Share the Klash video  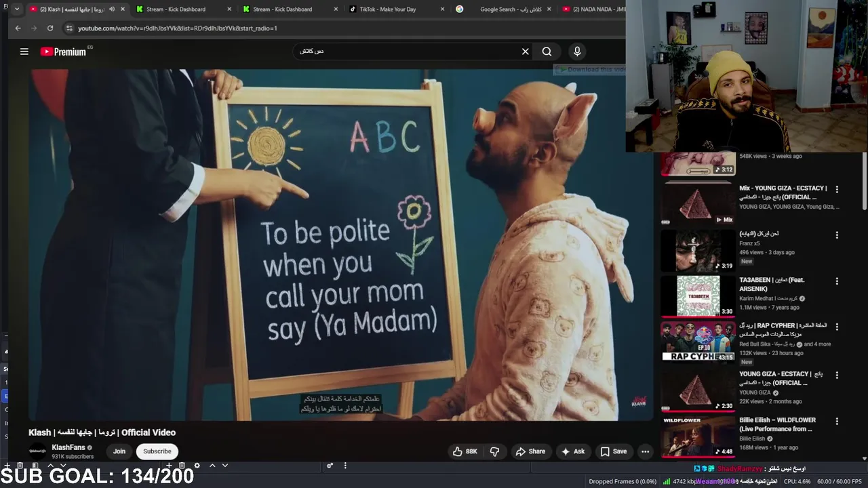point(530,451)
